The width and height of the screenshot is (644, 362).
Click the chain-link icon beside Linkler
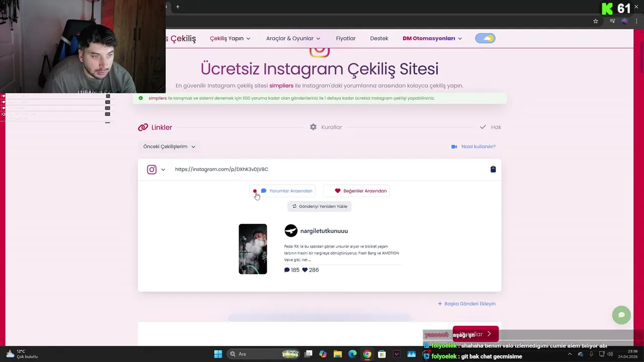(x=143, y=127)
